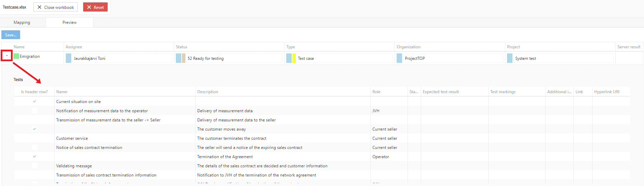The image size is (644, 186).
Task: Select Current seller role in customer moves away row
Action: coord(389,129)
